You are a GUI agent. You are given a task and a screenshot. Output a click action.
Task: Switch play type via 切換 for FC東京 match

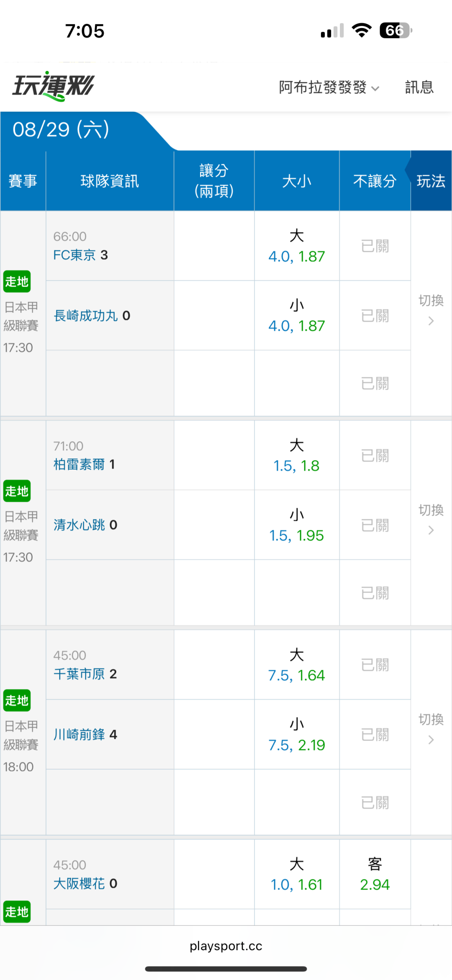(431, 310)
